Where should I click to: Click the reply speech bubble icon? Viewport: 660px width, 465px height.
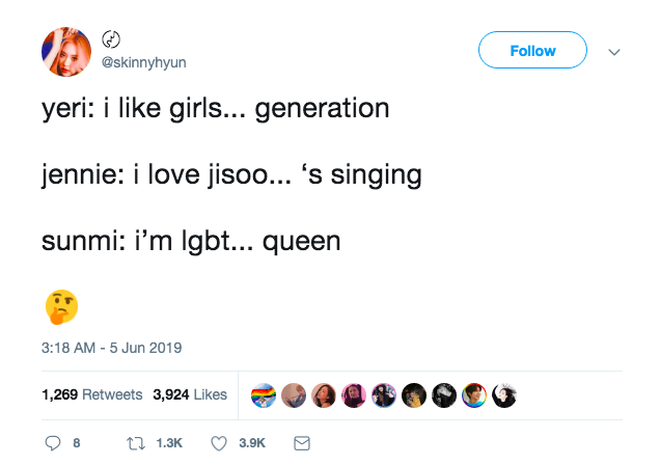[53, 443]
